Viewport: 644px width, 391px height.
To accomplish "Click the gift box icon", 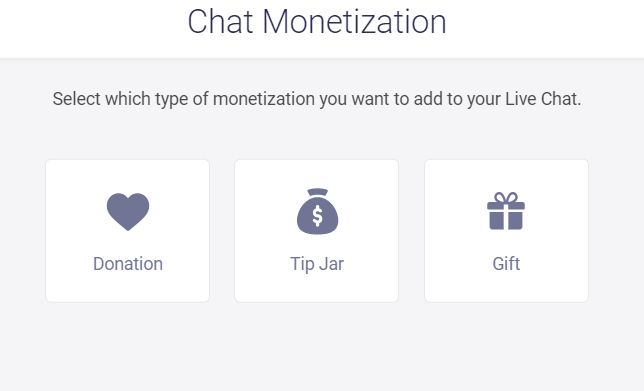I will pos(506,211).
